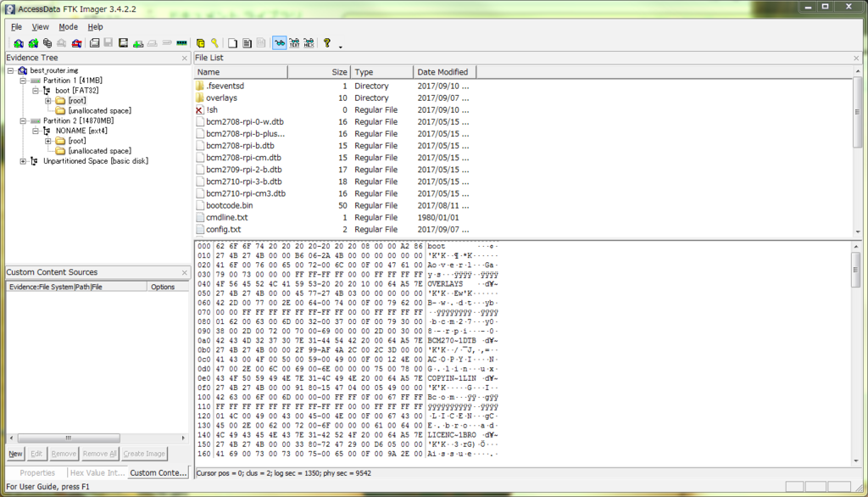
Task: Click Custom Content horizontal scrollbar thumb
Action: pos(69,438)
